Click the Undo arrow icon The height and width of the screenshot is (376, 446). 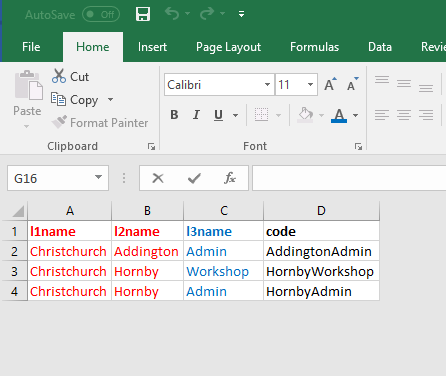pyautogui.click(x=172, y=14)
